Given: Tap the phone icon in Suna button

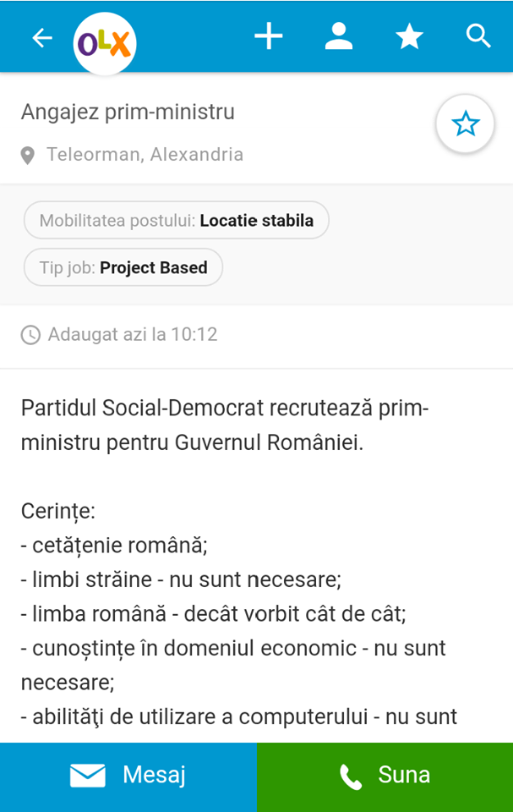Looking at the screenshot, I should point(351,776).
